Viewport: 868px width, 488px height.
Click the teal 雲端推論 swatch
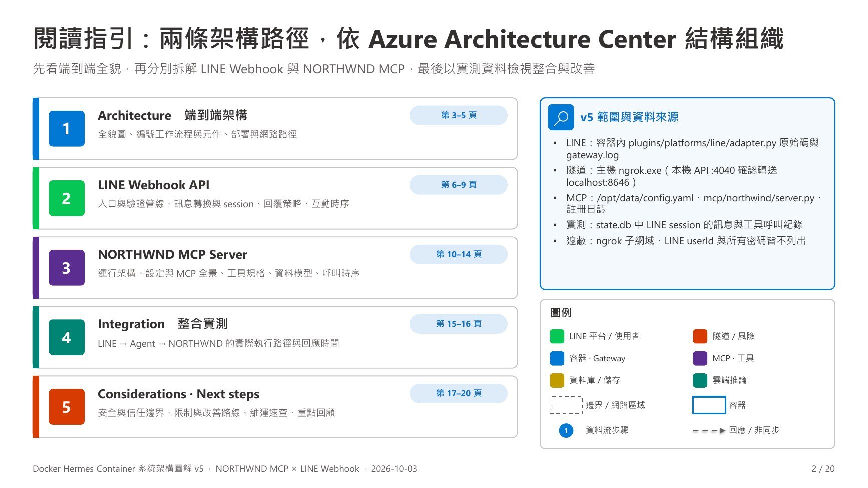click(700, 380)
